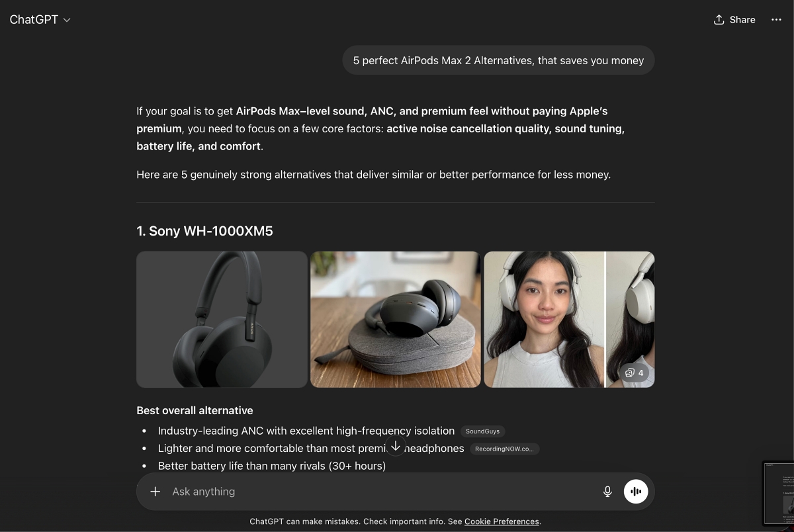The image size is (794, 532).
Task: Open the screenshot preview thumbnail in corner
Action: (778, 494)
